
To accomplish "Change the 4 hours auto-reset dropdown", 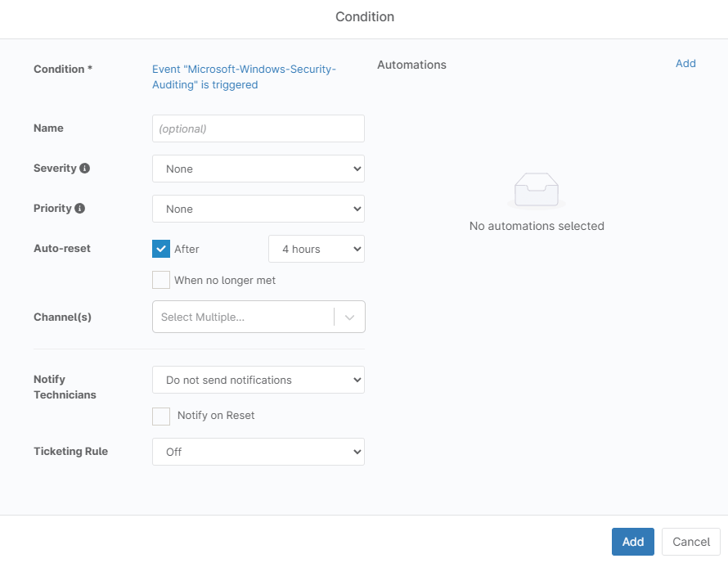I will (316, 249).
